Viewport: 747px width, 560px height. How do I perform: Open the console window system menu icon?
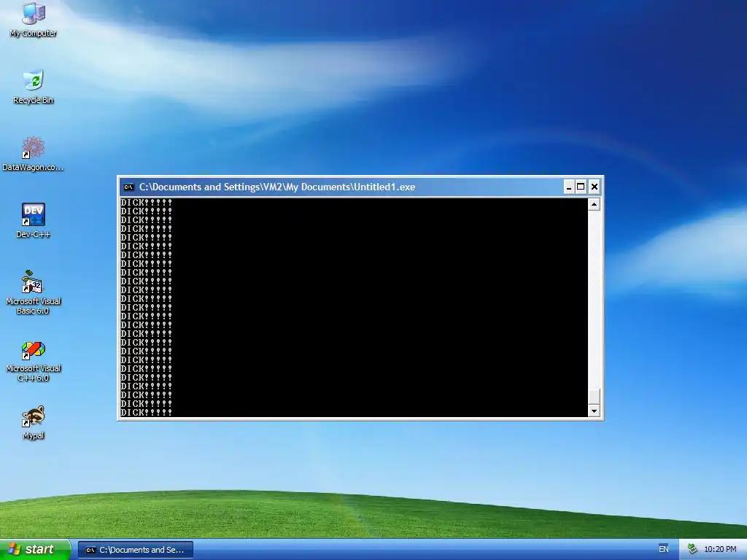[128, 187]
